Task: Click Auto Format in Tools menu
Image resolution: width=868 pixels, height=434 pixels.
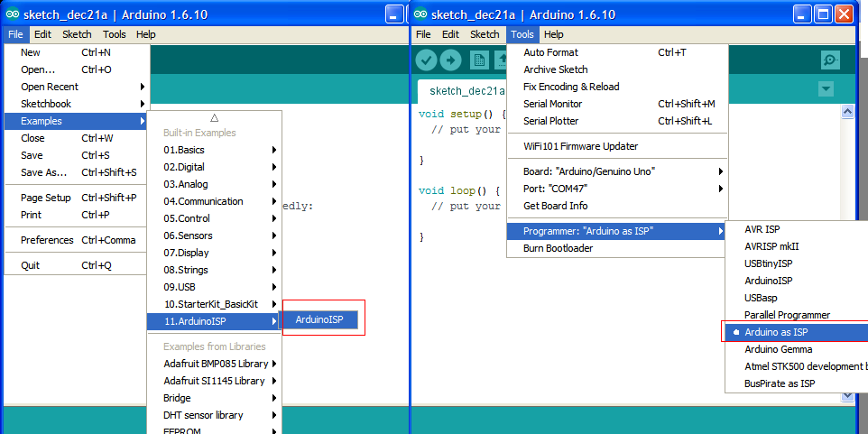Action: 617,52
